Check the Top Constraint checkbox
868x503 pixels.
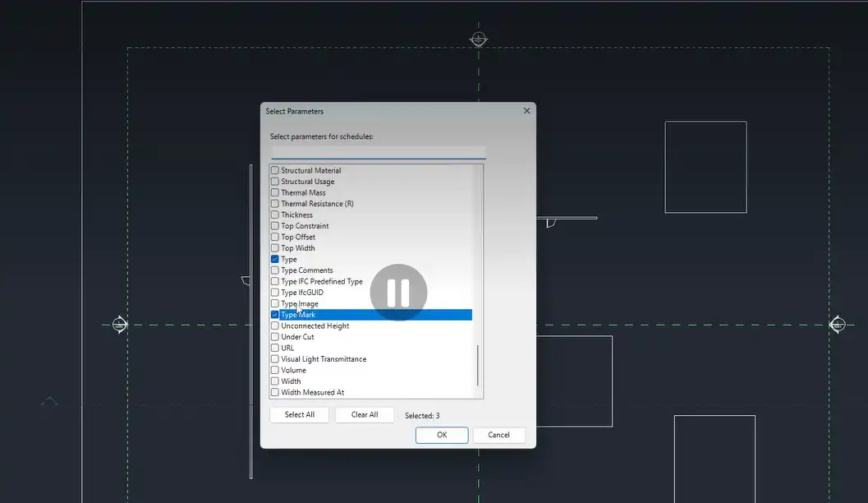pyautogui.click(x=274, y=226)
